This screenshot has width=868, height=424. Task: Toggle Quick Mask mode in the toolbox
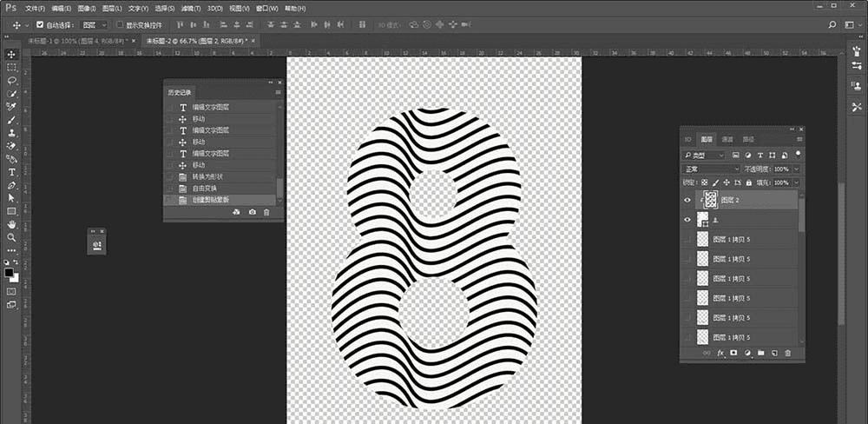tap(11, 292)
